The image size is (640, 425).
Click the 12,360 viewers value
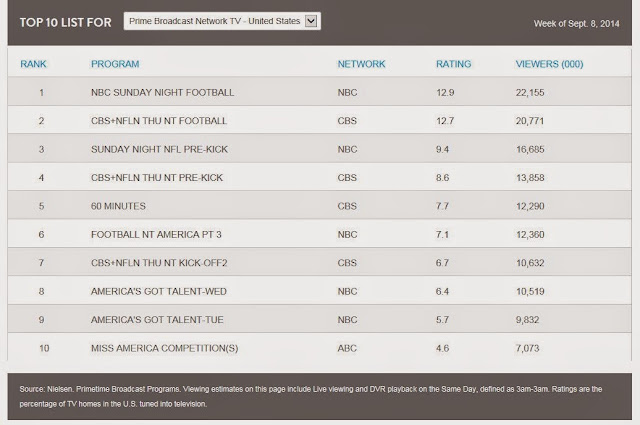[x=530, y=235]
